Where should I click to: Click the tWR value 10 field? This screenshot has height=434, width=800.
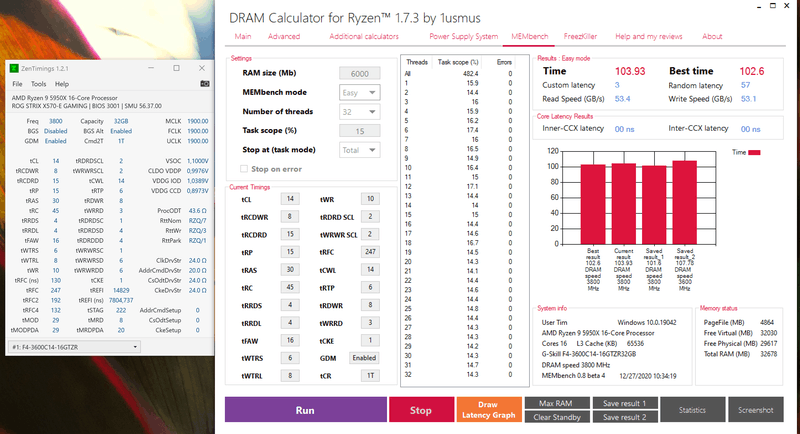[x=370, y=199]
